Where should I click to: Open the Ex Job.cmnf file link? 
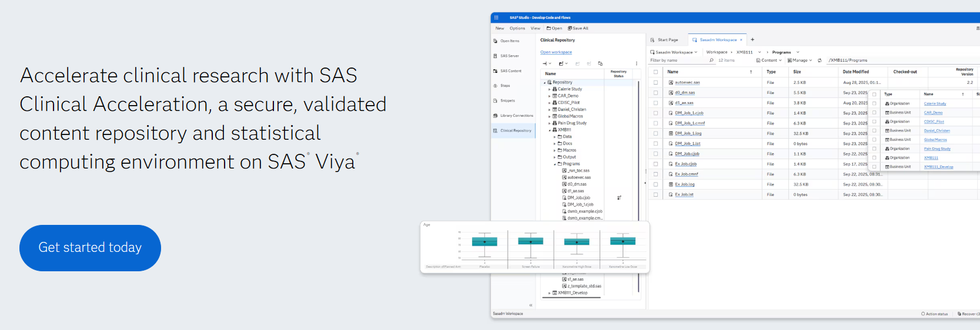point(687,174)
